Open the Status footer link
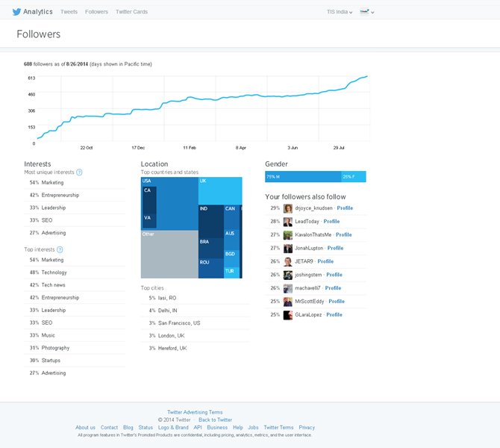The height and width of the screenshot is (448, 500). [146, 428]
